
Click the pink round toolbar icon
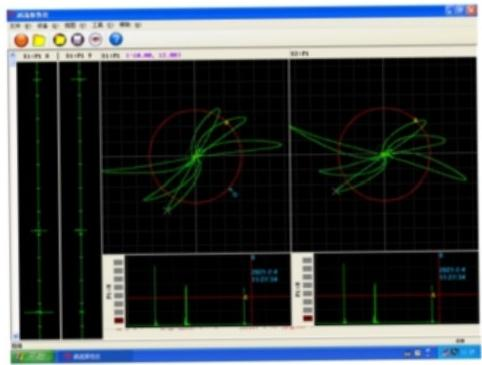[x=96, y=40]
